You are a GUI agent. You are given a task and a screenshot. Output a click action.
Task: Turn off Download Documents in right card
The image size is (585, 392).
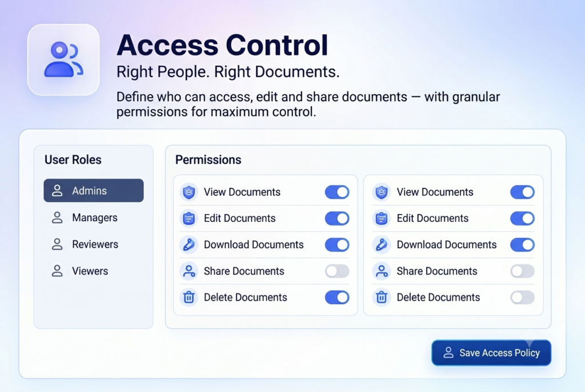point(522,245)
